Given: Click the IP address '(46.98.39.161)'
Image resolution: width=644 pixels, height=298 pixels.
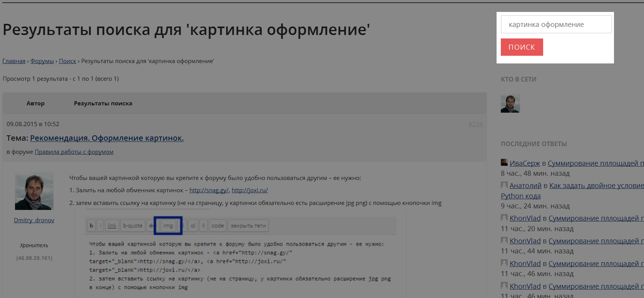Looking at the screenshot, I should (34, 258).
